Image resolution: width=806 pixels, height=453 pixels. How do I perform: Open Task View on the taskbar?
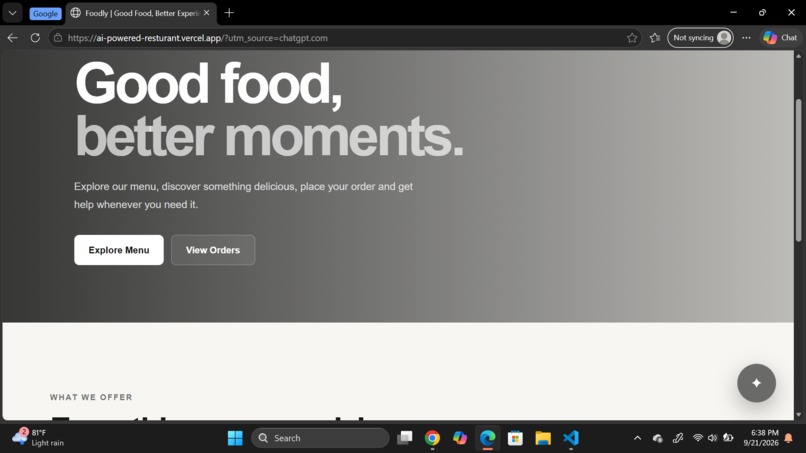pyautogui.click(x=405, y=438)
